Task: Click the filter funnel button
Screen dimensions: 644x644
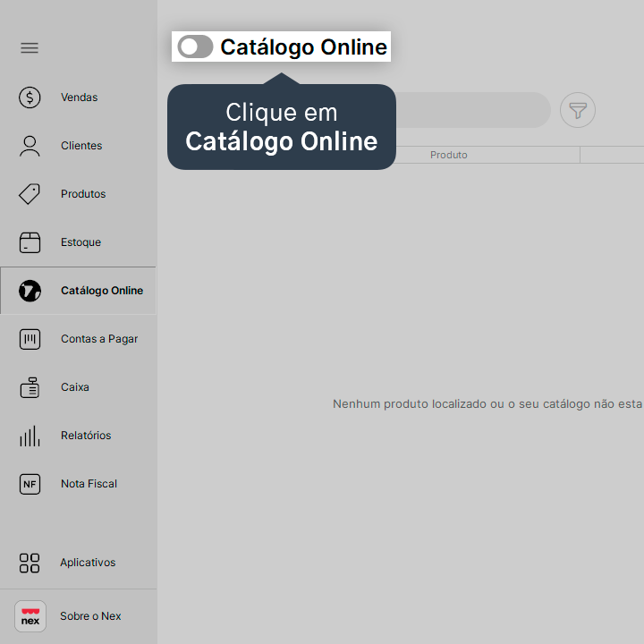Action: tap(578, 110)
